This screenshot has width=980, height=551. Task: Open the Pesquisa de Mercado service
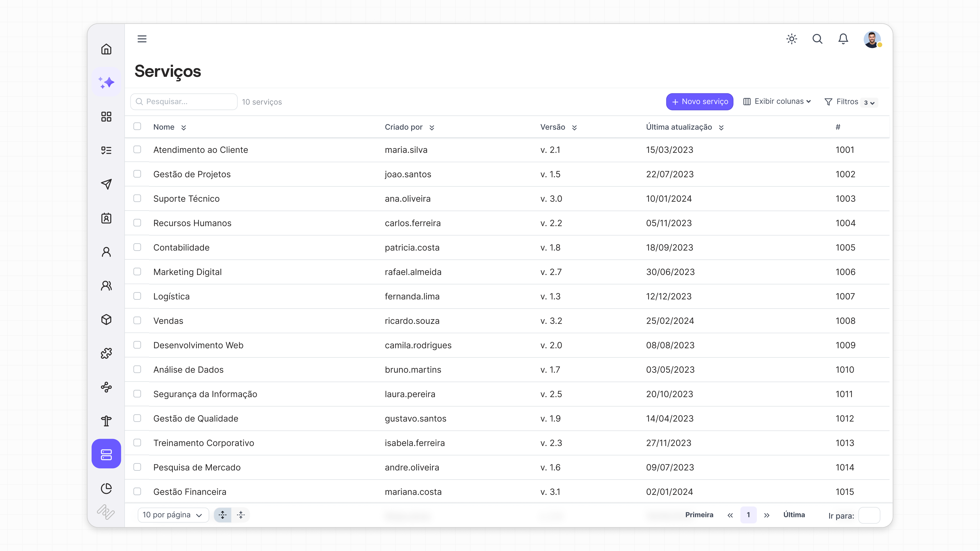tap(197, 467)
